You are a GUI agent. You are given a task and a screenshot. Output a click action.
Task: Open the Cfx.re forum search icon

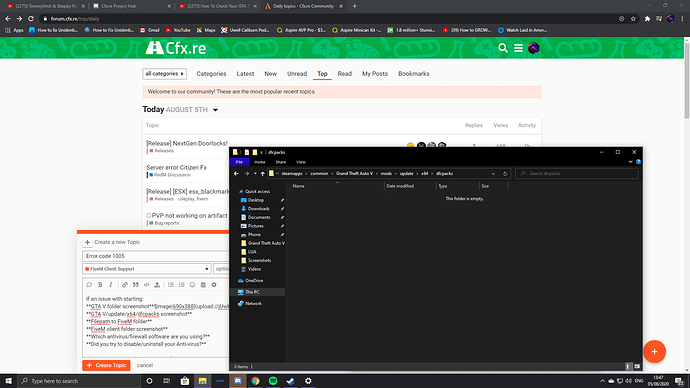click(503, 48)
